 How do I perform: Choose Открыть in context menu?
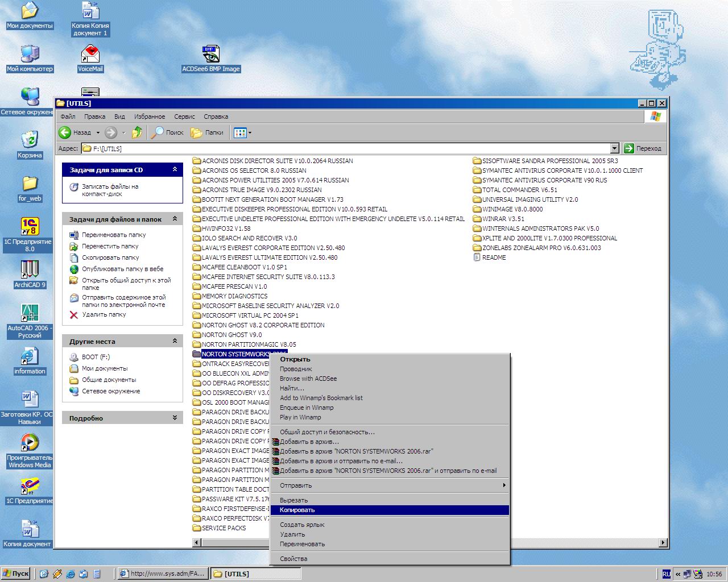(390, 359)
